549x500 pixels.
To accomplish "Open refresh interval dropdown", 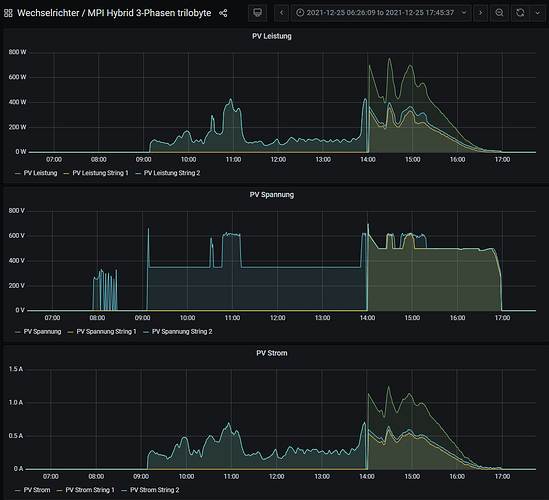I will coord(537,13).
